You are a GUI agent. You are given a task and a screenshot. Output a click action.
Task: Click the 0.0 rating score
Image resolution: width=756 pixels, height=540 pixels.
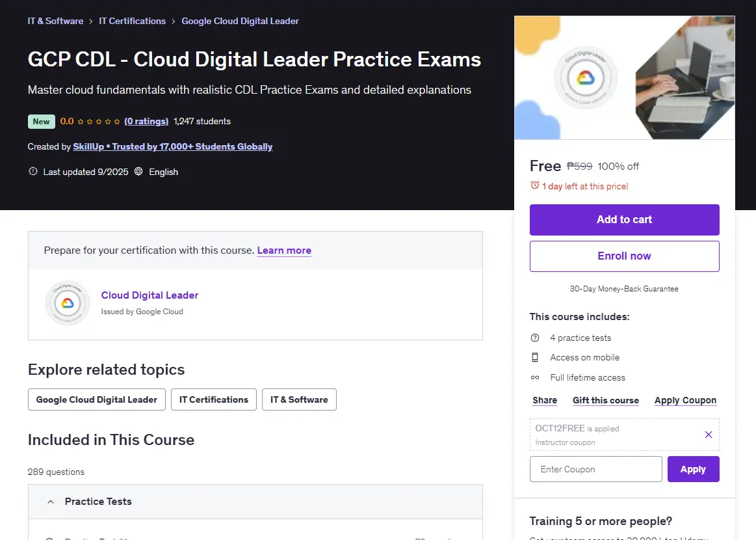pyautogui.click(x=67, y=121)
